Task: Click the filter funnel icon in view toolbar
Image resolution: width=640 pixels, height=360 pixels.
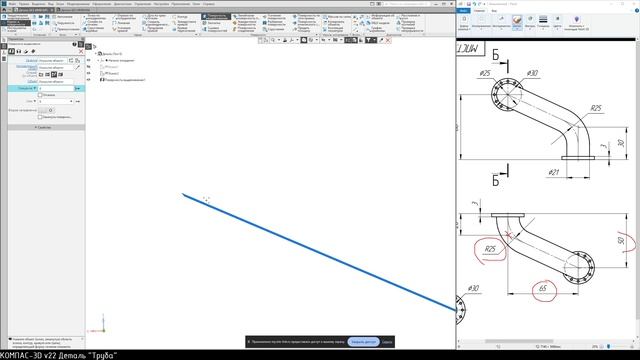Action: tap(369, 40)
